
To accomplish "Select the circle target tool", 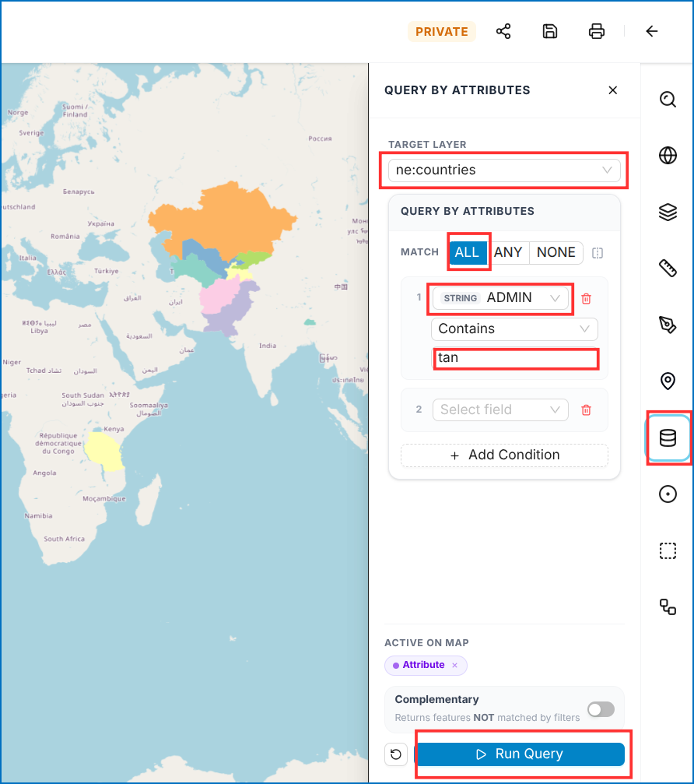I will click(668, 494).
